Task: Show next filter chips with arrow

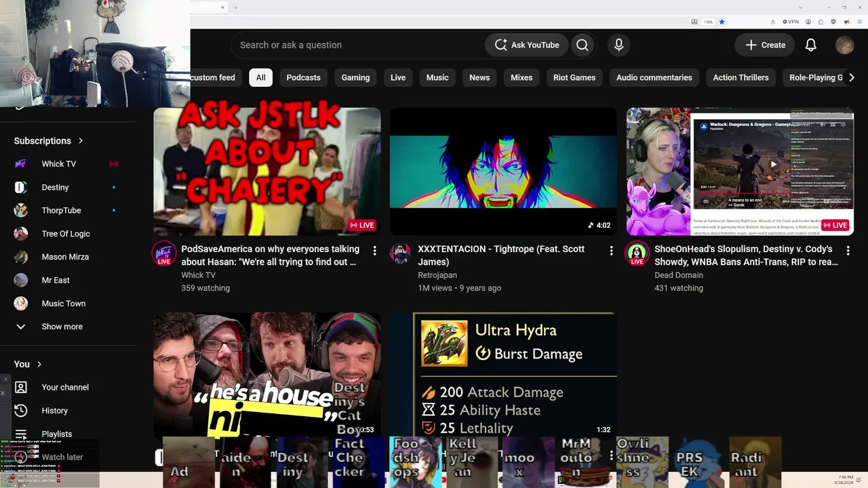Action: click(852, 77)
